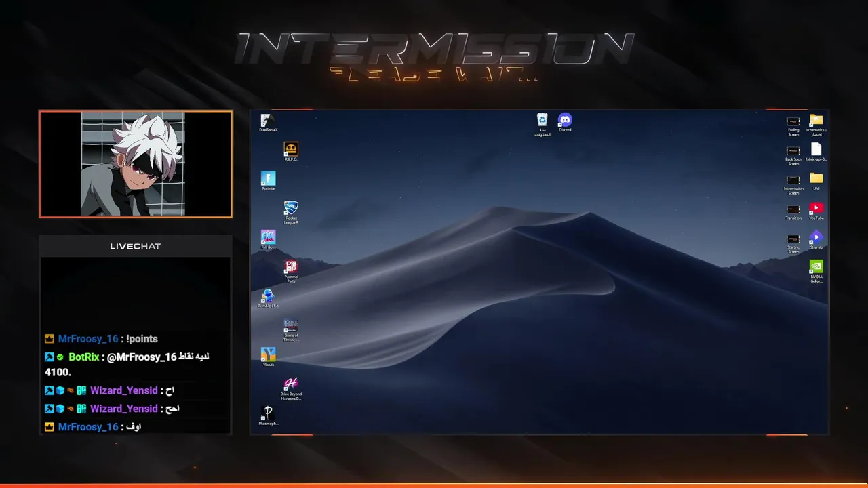
Task: Click the crown badge beside MrFroosy_16 !points
Action: (x=49, y=339)
